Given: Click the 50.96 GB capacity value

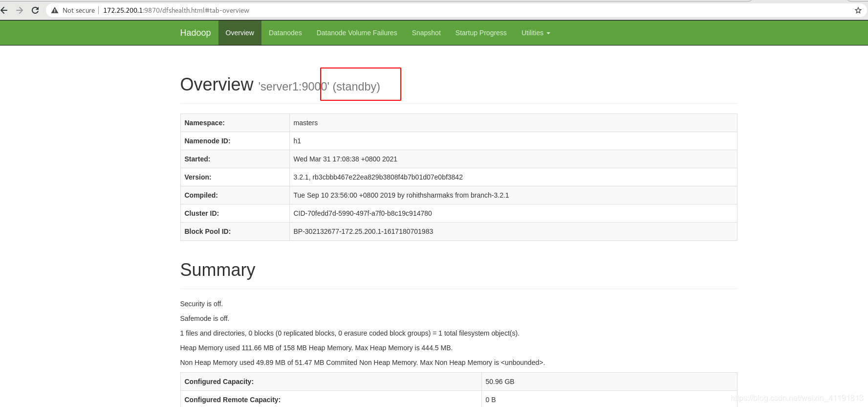Looking at the screenshot, I should click(x=500, y=382).
